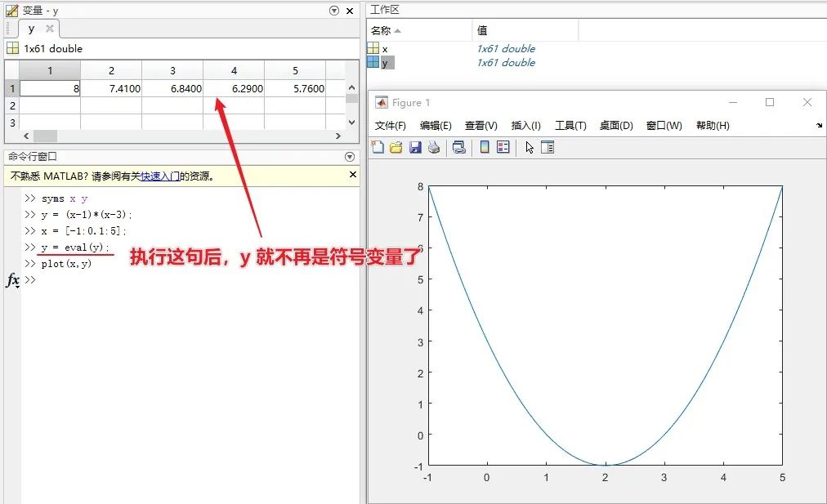Create a new figure via New Figure icon
Viewport: 827px width, 504px height.
coord(378,147)
